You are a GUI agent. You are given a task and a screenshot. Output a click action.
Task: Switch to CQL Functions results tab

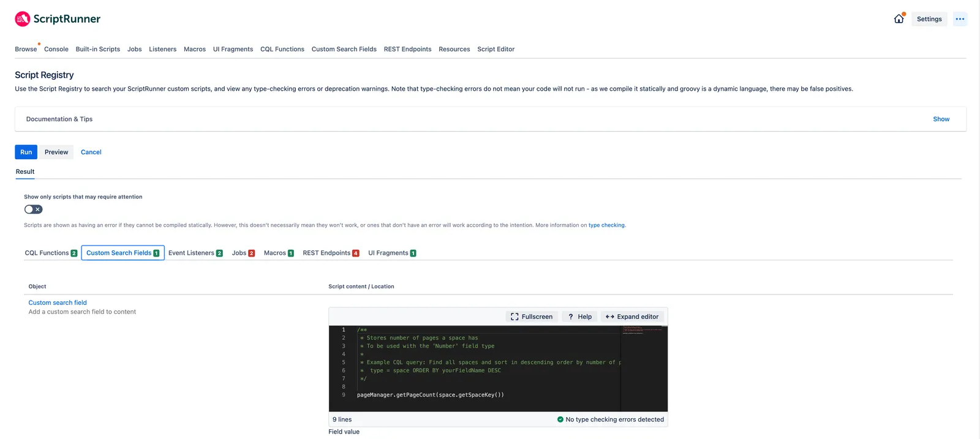click(51, 253)
